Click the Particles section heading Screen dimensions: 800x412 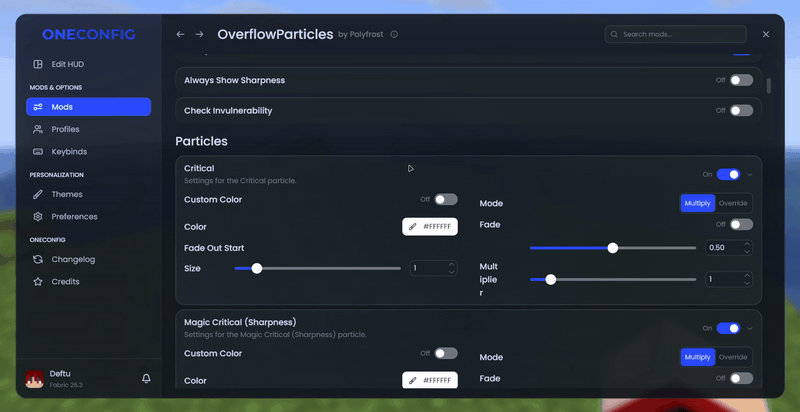point(202,141)
